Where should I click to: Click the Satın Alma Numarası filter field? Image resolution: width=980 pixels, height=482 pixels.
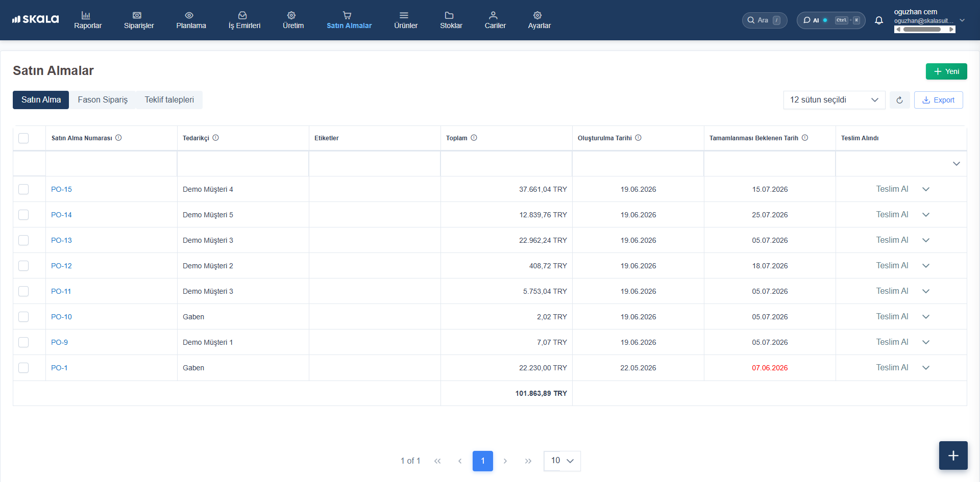[x=111, y=164]
